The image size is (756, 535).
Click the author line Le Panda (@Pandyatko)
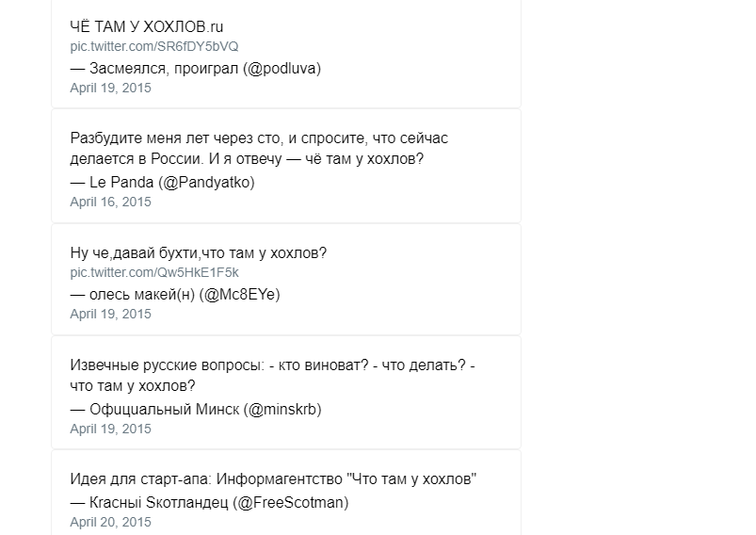(x=163, y=183)
